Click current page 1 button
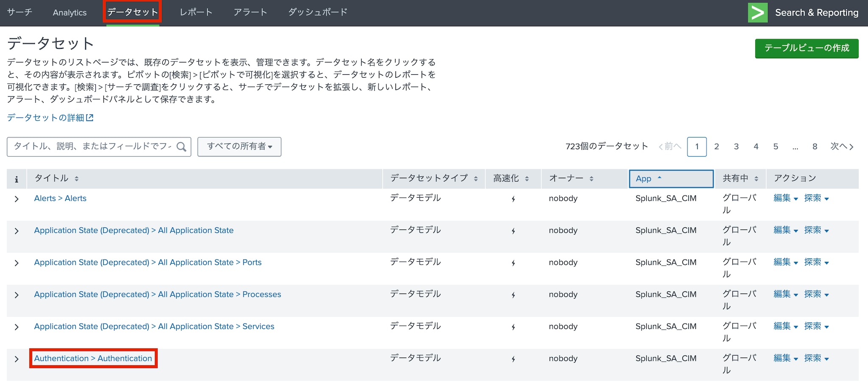 697,147
